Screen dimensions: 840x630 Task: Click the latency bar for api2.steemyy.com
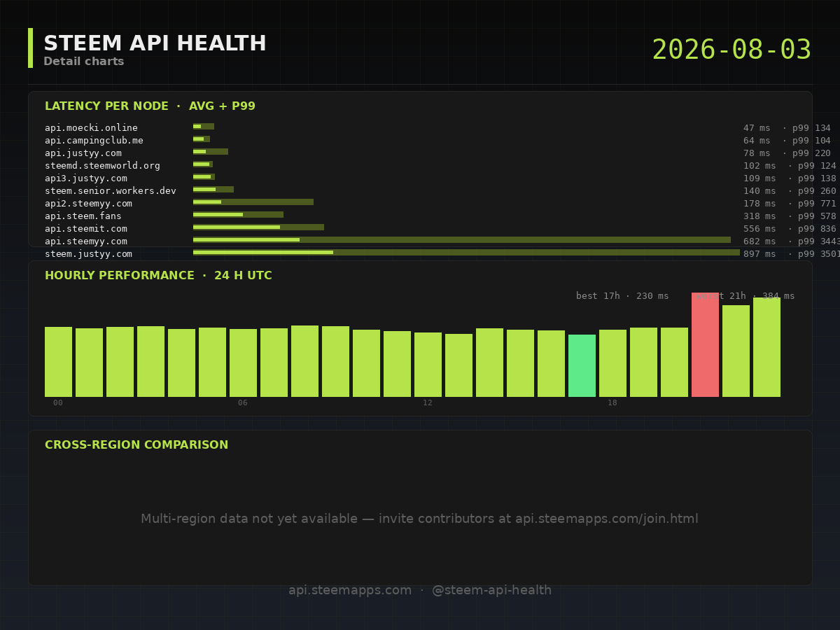(x=253, y=202)
